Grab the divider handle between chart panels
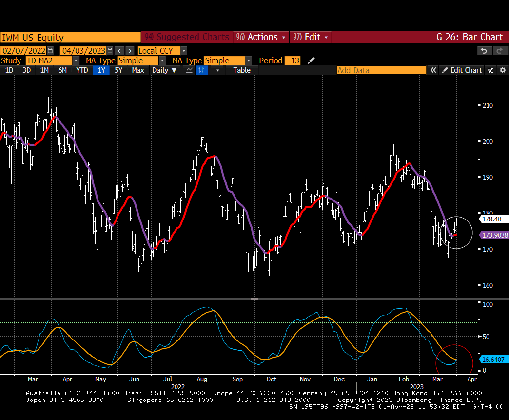 (254, 299)
